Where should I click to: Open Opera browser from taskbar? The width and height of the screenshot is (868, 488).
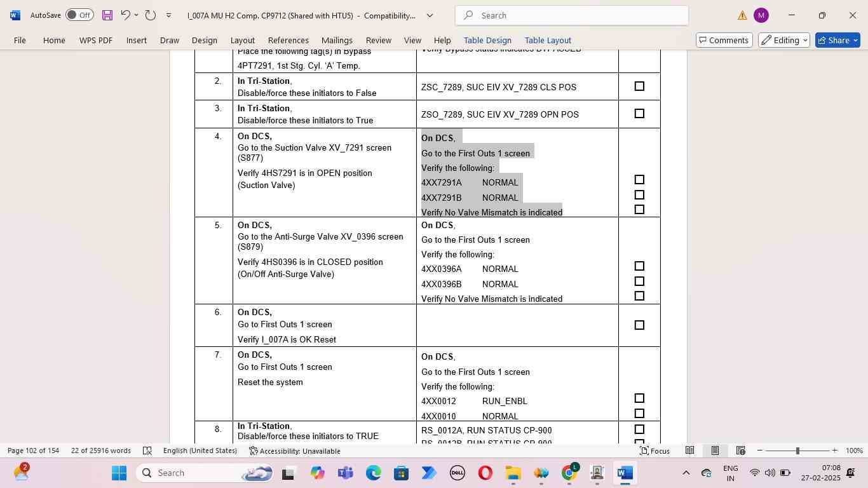click(485, 473)
